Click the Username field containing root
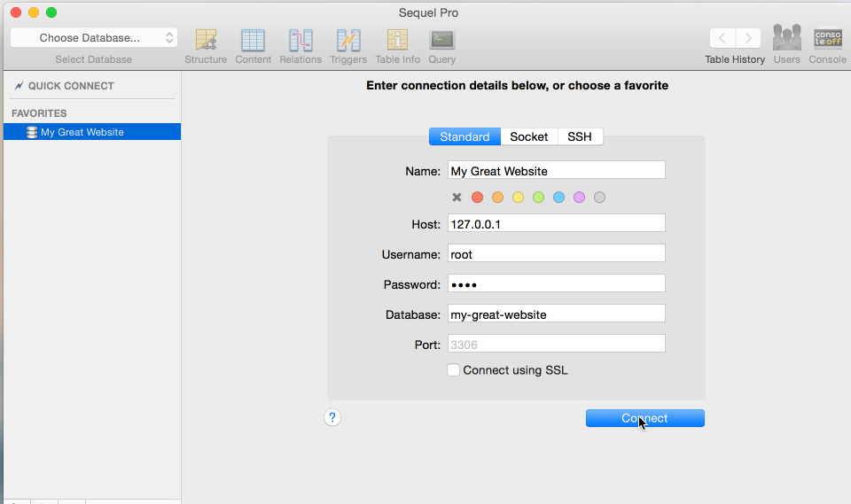 (x=557, y=254)
